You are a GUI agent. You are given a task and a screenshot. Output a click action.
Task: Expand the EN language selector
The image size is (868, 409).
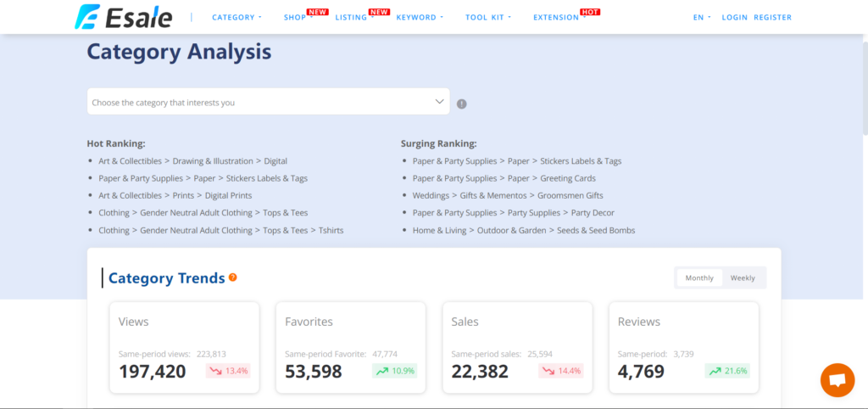click(x=702, y=17)
